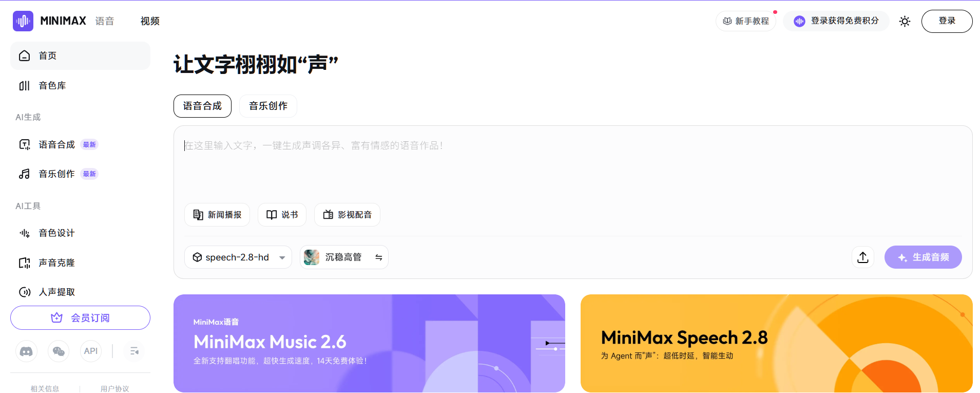The height and width of the screenshot is (393, 980).
Task: Open the 视频 section in the header
Action: (150, 21)
